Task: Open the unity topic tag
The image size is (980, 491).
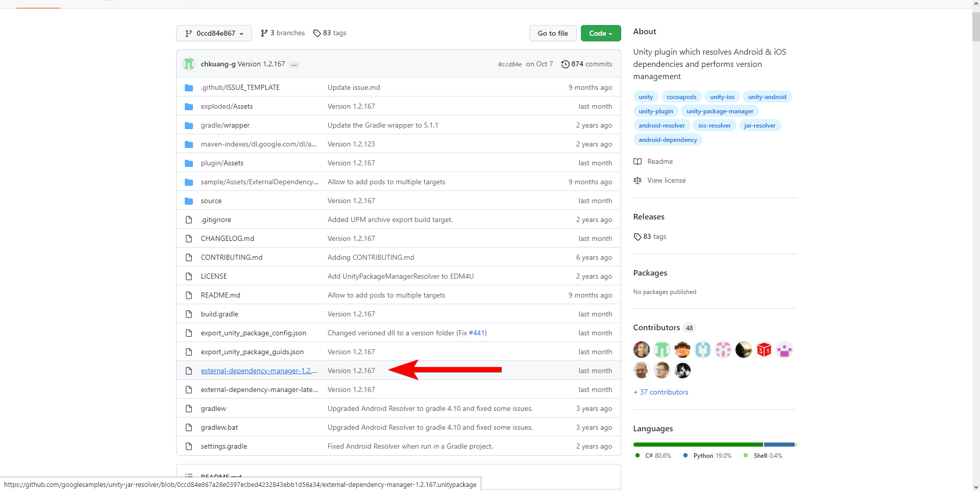Action: tap(645, 96)
